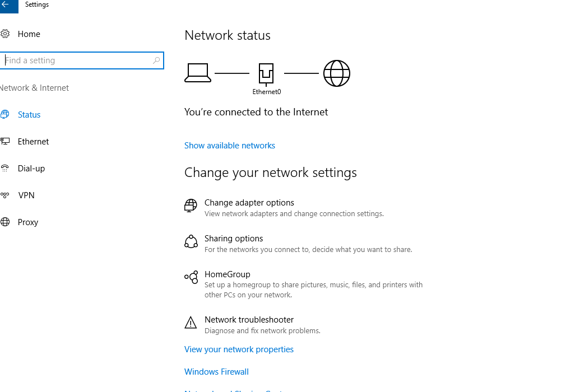Click the Change adapter options icon

point(191,206)
